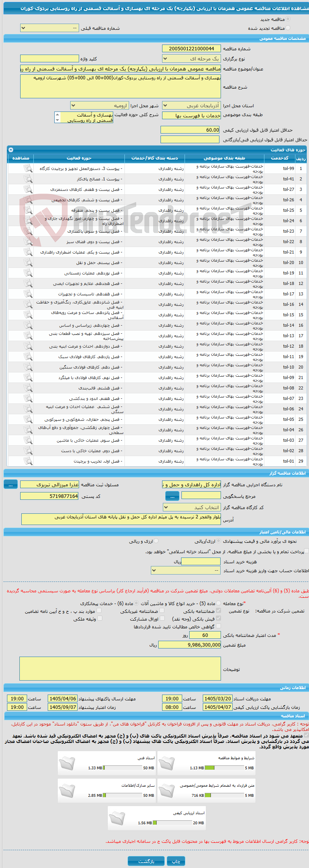The height and width of the screenshot is (868, 309).
Task: Open نوع برگزاری dropdown
Action: (192, 59)
